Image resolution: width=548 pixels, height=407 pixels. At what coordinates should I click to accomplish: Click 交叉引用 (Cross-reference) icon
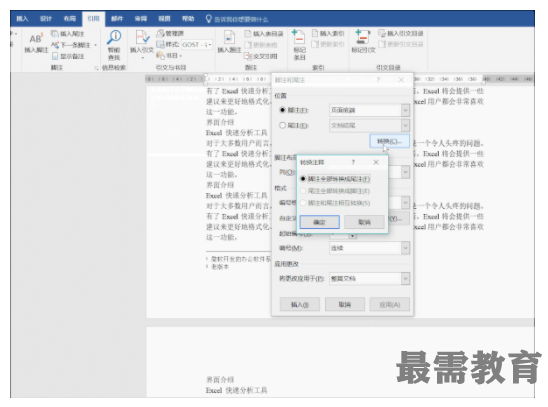[248, 56]
